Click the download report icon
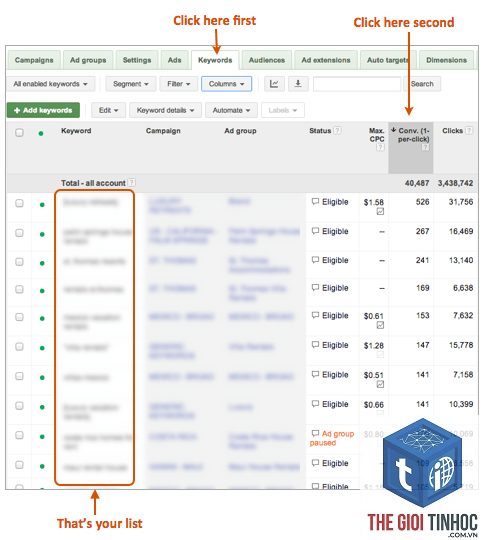Viewport: 485px width, 540px height. [298, 84]
